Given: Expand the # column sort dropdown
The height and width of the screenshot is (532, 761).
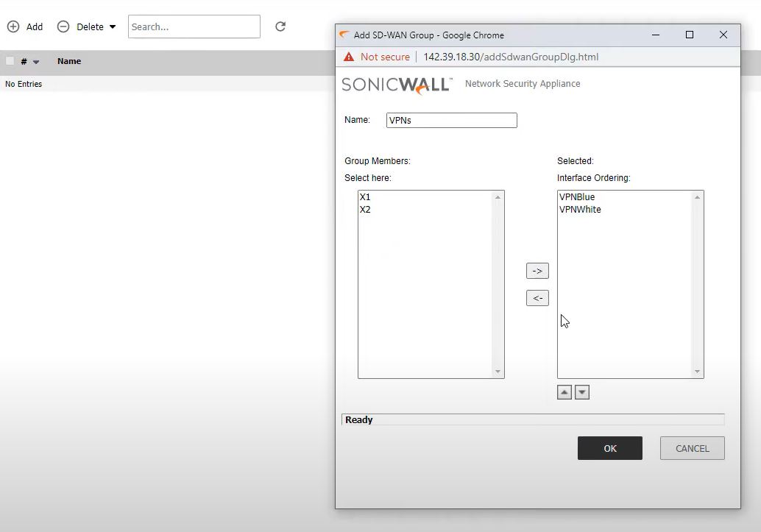Looking at the screenshot, I should [36, 62].
